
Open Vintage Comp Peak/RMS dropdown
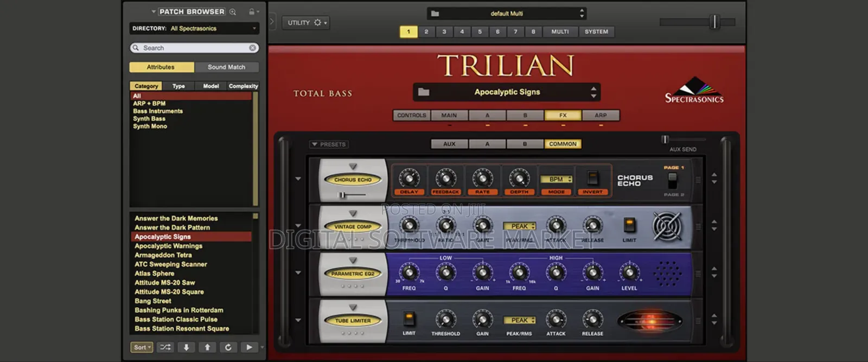click(519, 226)
